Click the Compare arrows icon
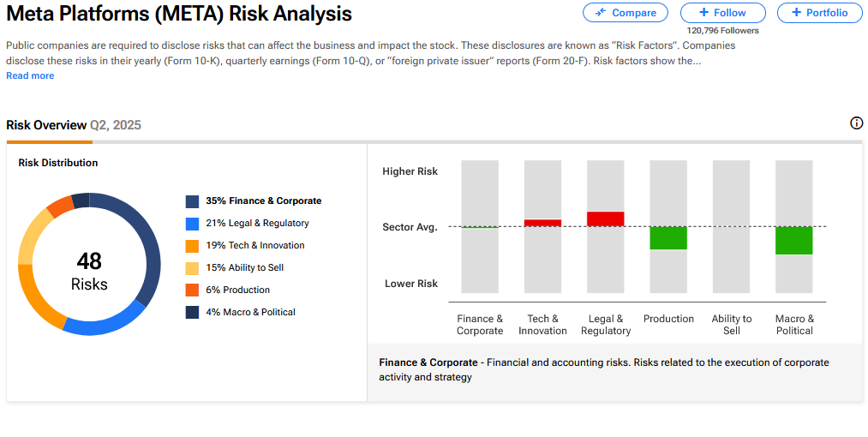This screenshot has height=437, width=868. 601,13
